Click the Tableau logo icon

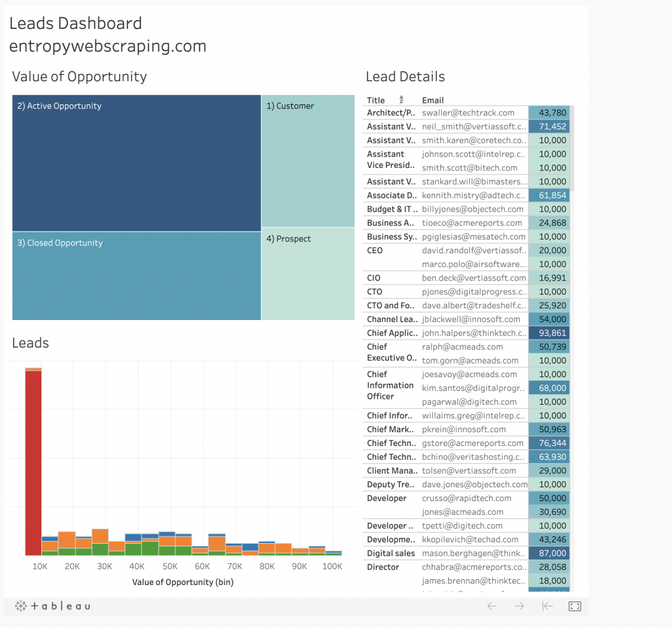click(52, 606)
